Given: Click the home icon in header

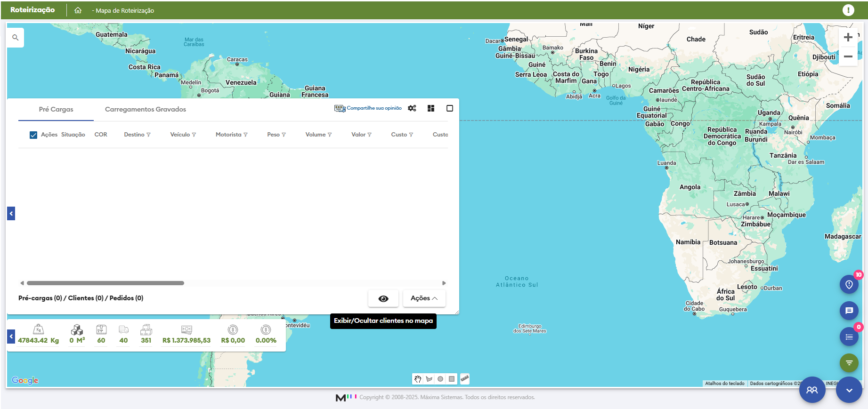Looking at the screenshot, I should 78,10.
